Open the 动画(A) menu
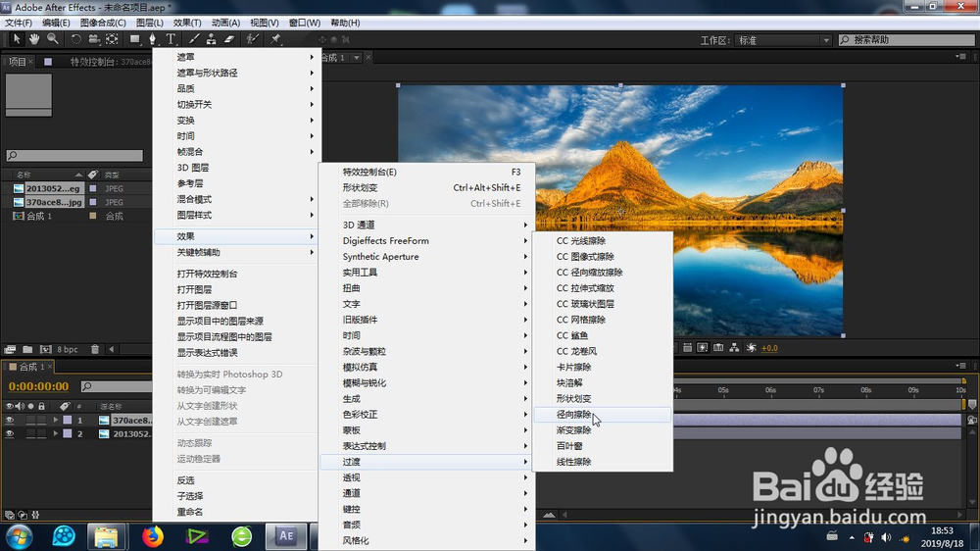The width and height of the screenshot is (980, 551). pyautogui.click(x=225, y=23)
